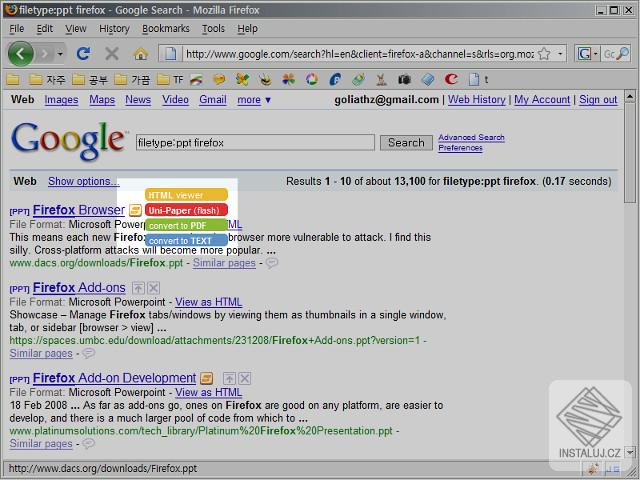Click the green money bookmark icon
Screen dimensions: 640x480
(358, 80)
